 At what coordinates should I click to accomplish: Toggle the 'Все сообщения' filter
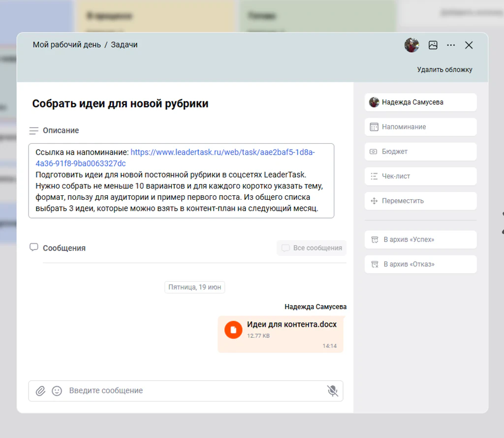pos(312,248)
